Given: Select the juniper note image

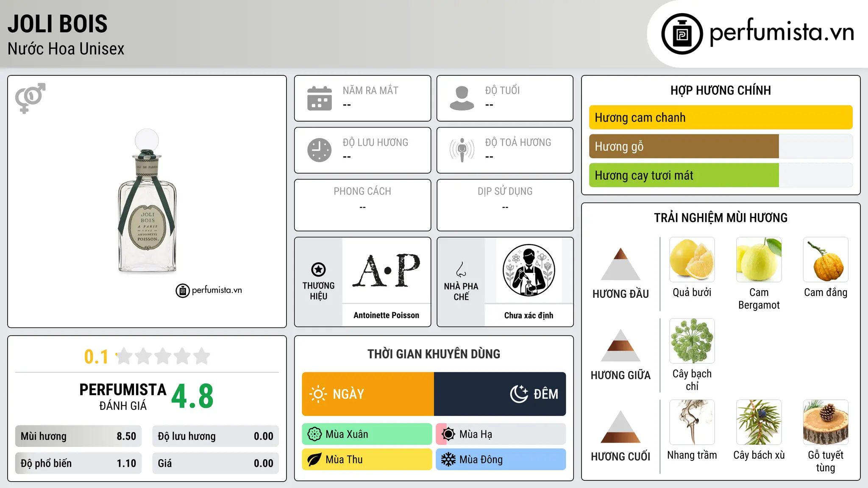Looking at the screenshot, I should click(x=759, y=422).
